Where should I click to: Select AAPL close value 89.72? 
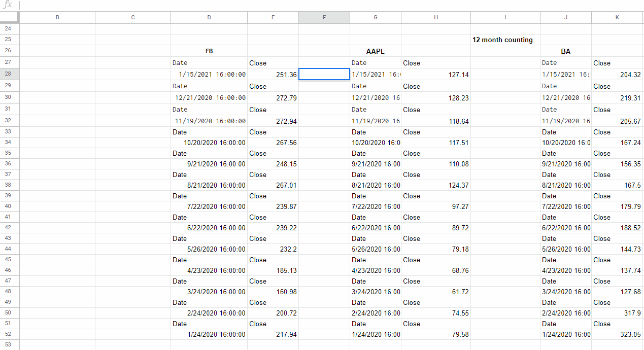[x=436, y=228]
